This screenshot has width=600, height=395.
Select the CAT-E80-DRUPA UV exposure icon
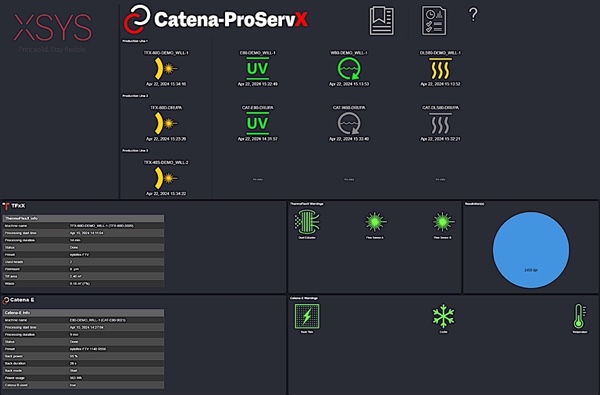pos(258,123)
